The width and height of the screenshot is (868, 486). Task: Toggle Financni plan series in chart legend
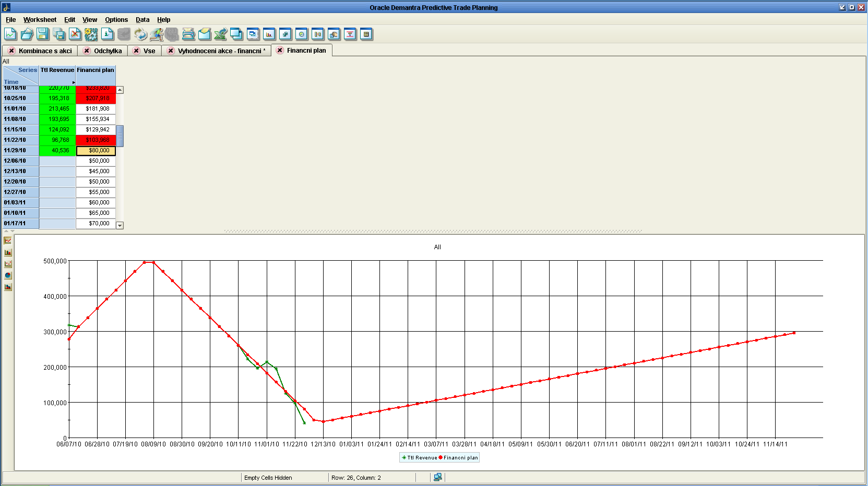click(x=458, y=457)
